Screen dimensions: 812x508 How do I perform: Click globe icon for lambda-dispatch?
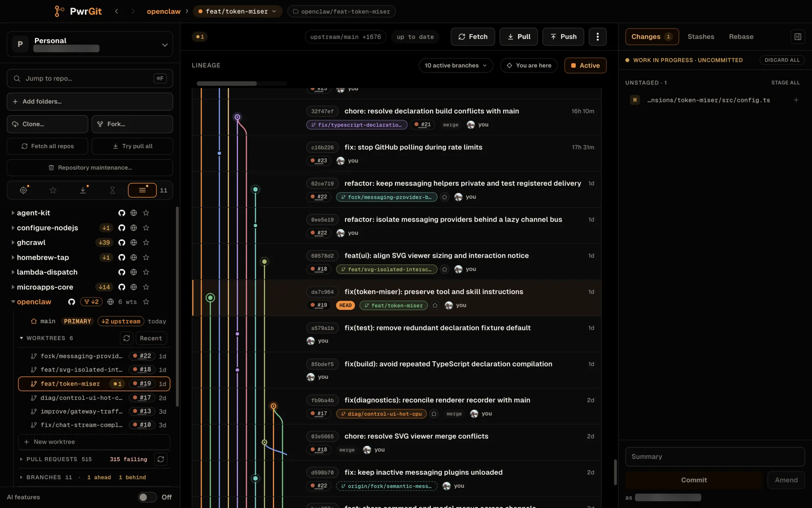[x=134, y=272]
